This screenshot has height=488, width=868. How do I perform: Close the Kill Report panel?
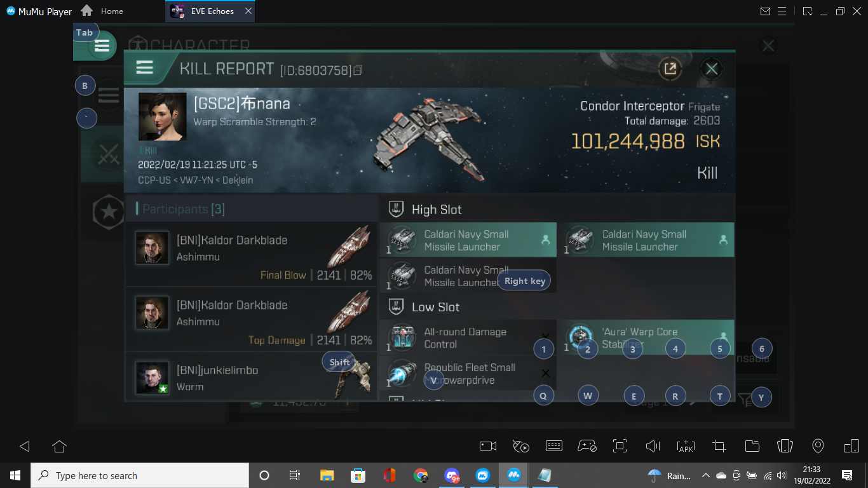pos(712,69)
